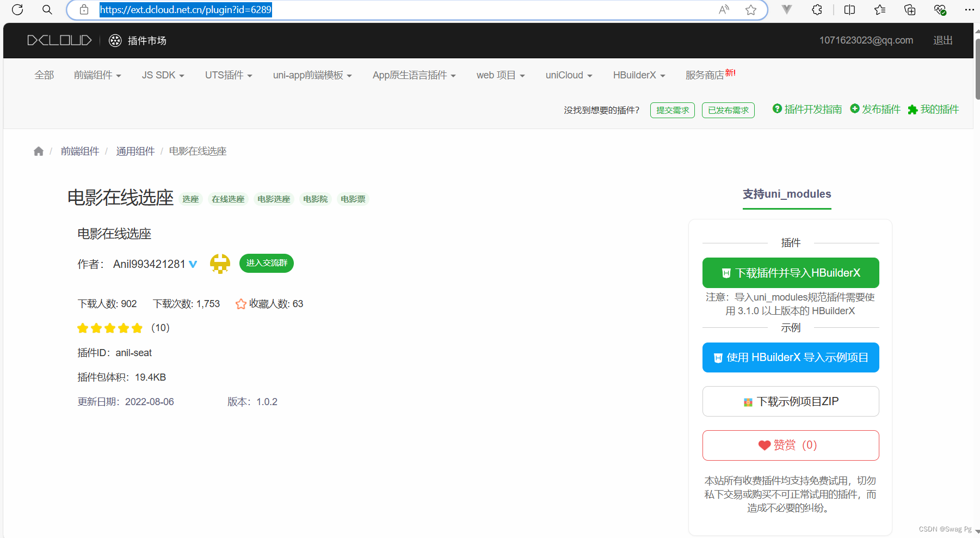980x538 pixels.
Task: Select 全部 in the category nav
Action: (x=44, y=75)
